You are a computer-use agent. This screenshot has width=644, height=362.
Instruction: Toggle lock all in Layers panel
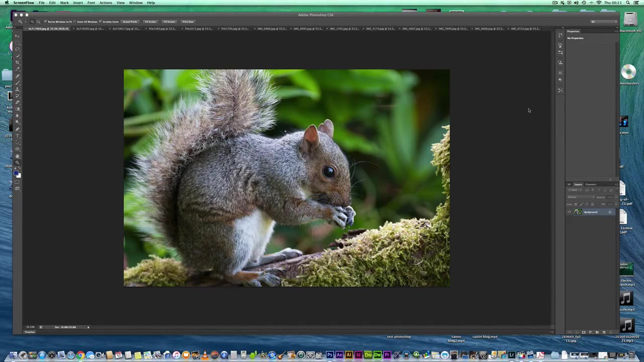pyautogui.click(x=592, y=204)
